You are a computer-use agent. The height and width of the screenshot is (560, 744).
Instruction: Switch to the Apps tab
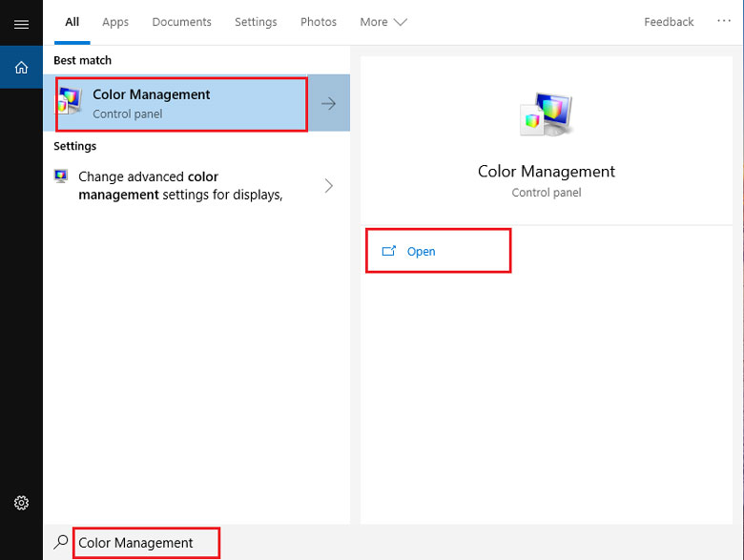[x=115, y=22]
